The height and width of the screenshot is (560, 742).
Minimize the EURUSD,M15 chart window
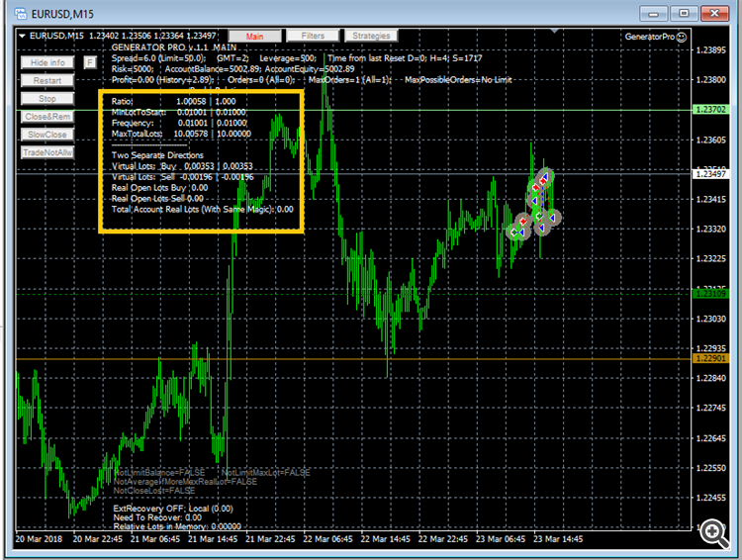(x=653, y=14)
